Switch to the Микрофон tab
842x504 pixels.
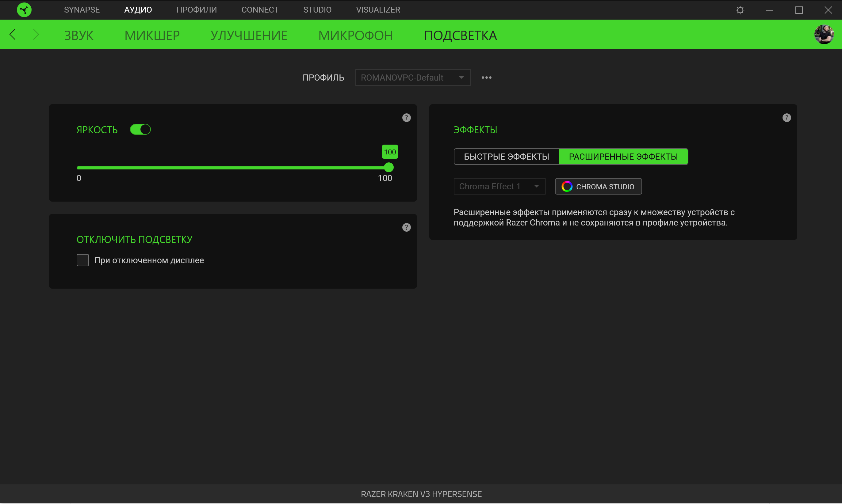coord(355,35)
